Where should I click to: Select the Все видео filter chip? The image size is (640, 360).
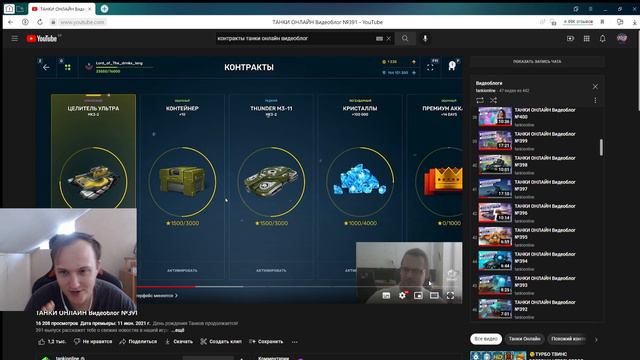point(486,339)
